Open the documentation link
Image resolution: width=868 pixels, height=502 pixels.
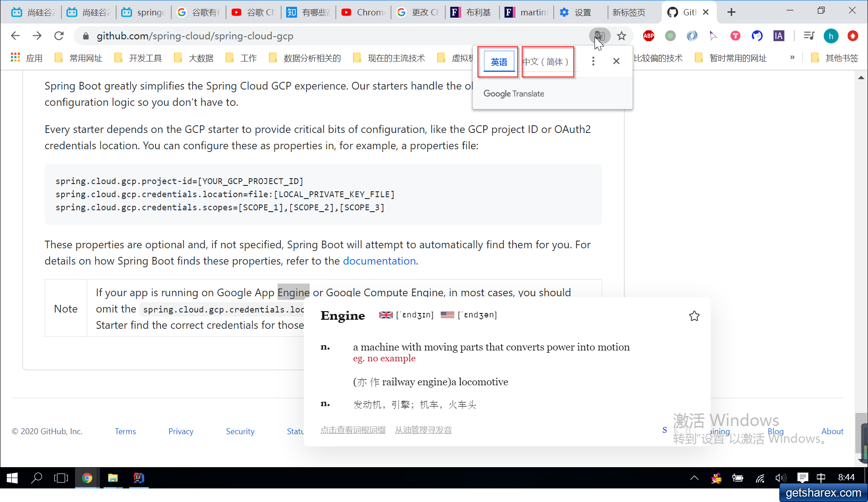click(x=379, y=261)
